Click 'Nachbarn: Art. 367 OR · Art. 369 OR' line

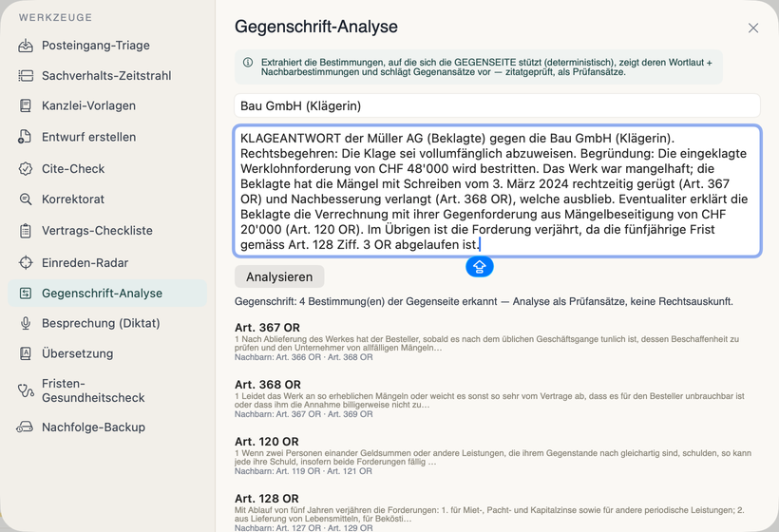pyautogui.click(x=304, y=414)
